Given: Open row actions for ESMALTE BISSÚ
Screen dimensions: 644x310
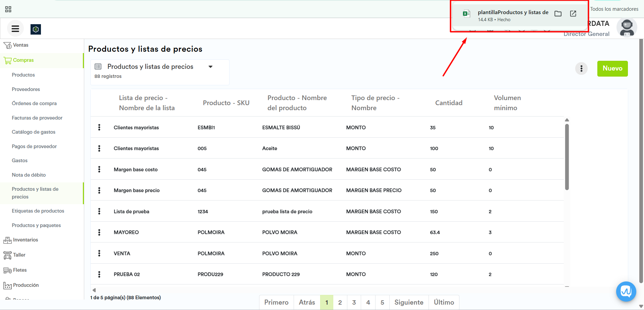Looking at the screenshot, I should click(x=99, y=127).
